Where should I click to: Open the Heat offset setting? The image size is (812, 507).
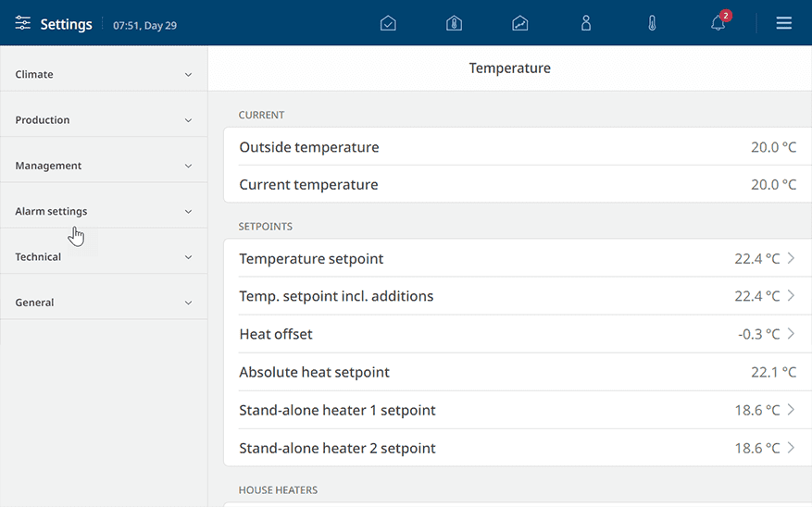point(518,334)
